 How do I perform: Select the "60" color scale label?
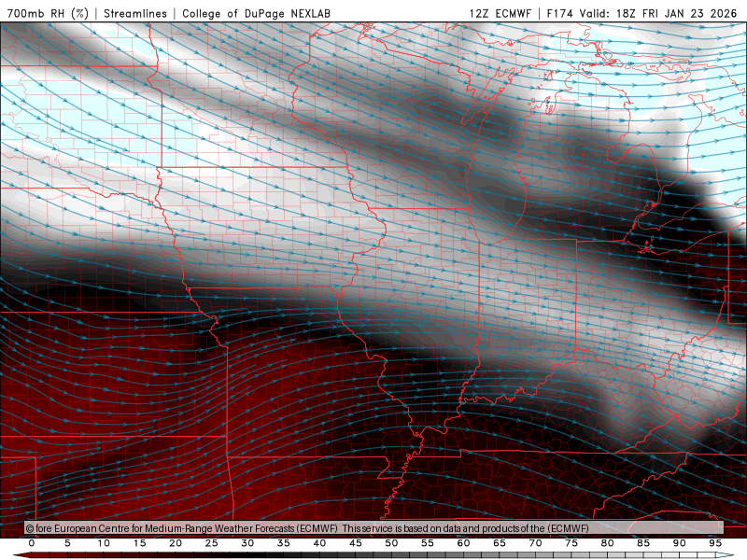(463, 543)
